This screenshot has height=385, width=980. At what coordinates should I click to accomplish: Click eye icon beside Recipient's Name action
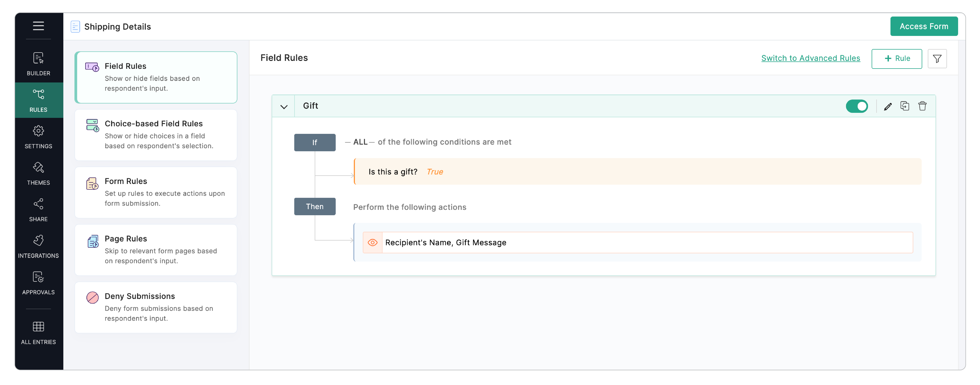(x=372, y=243)
